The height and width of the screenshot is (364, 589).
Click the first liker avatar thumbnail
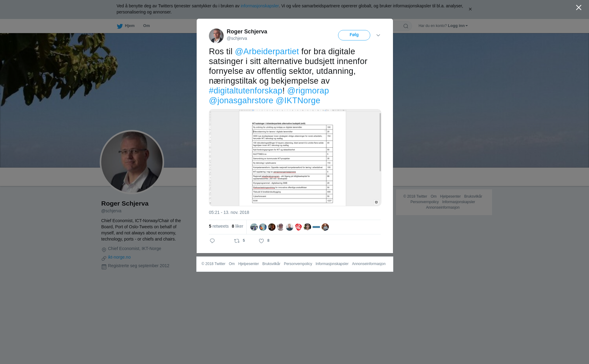point(254,227)
